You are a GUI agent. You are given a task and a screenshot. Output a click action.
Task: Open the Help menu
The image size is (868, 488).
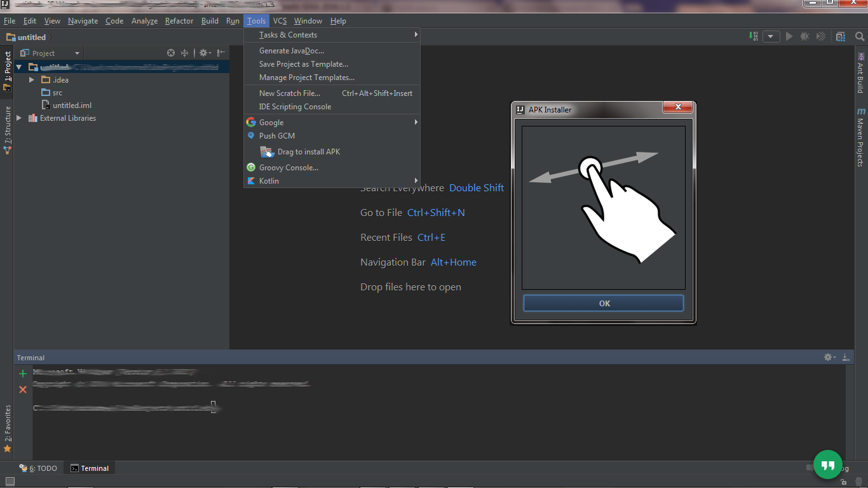pos(339,21)
